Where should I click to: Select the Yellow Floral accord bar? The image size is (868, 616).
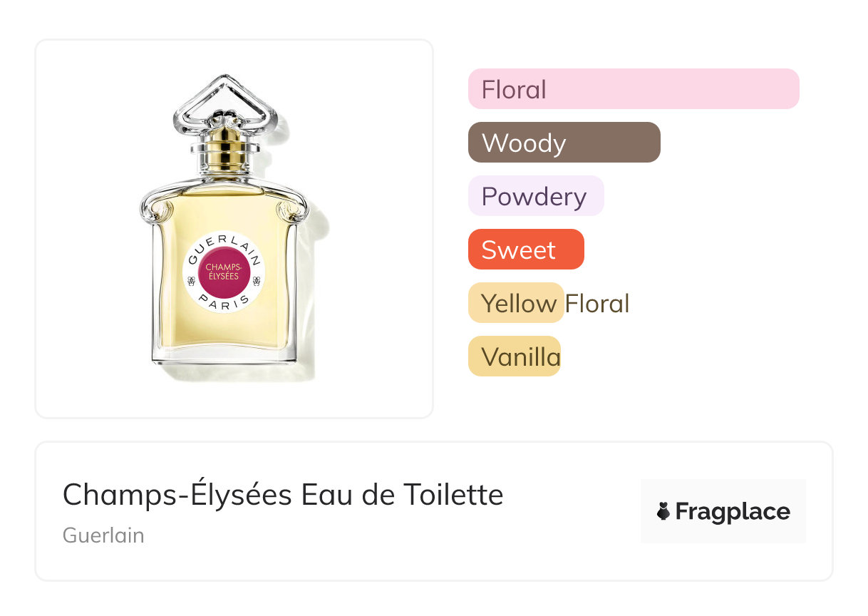tap(516, 303)
